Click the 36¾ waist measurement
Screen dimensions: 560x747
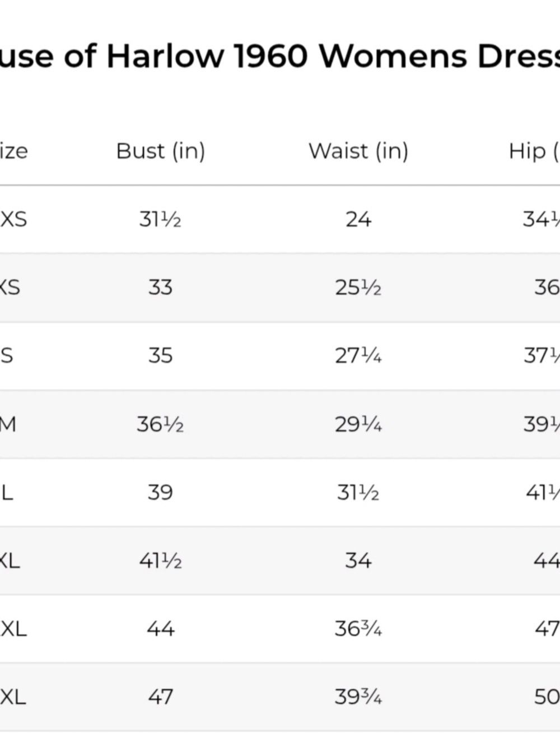click(x=358, y=629)
